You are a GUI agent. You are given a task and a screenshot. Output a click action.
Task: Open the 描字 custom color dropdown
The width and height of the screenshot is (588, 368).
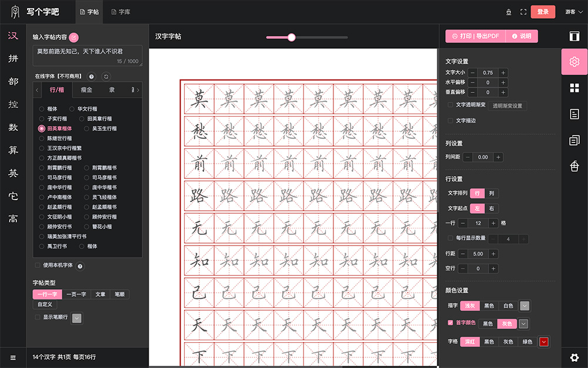[x=524, y=306]
